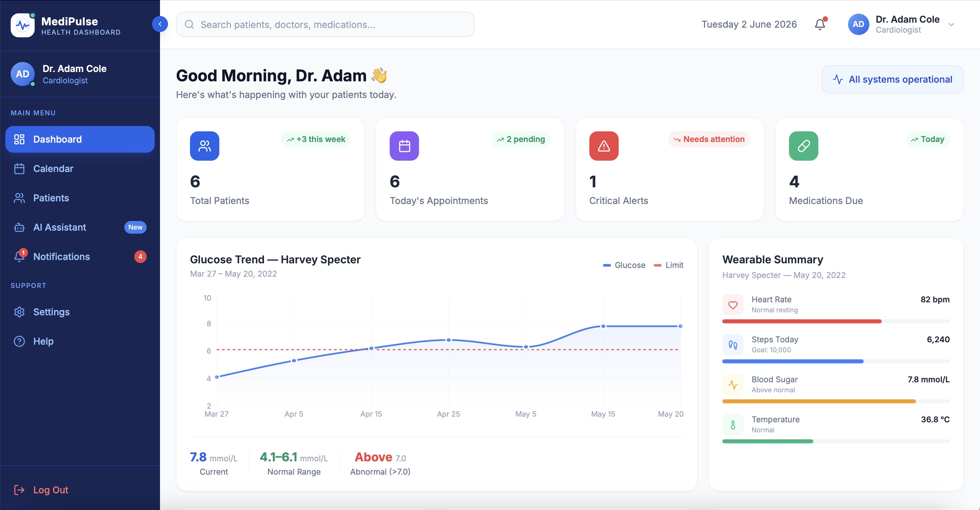Click the Dashboard grid icon

tap(19, 139)
